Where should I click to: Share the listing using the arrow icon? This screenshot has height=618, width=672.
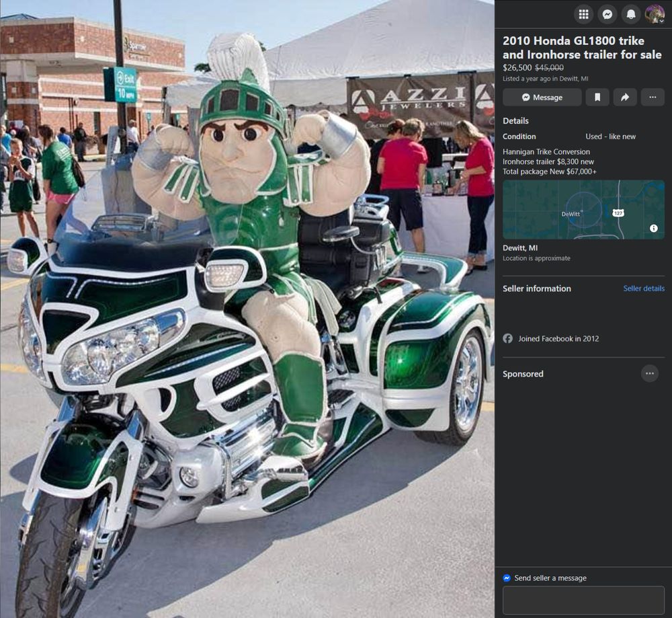pyautogui.click(x=625, y=98)
